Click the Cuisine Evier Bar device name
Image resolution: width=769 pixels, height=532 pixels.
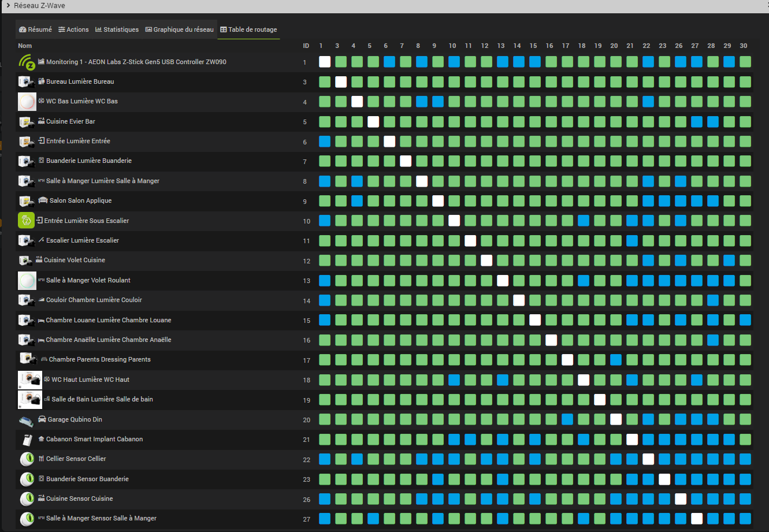pos(70,122)
